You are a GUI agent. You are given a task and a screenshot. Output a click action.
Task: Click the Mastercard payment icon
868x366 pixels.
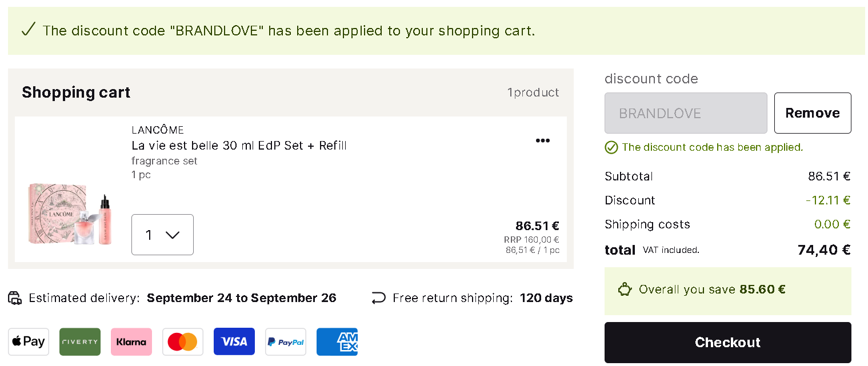pyautogui.click(x=183, y=341)
